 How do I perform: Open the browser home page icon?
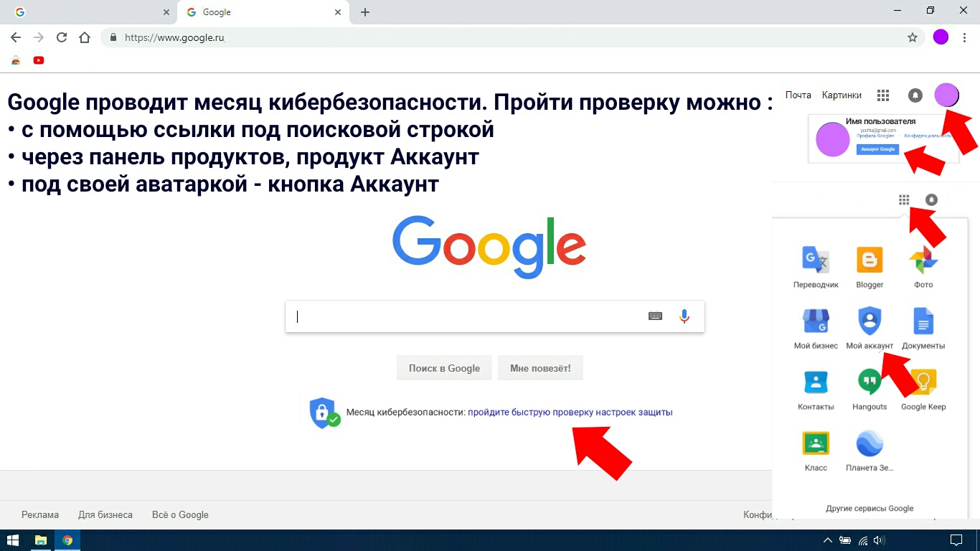[x=85, y=37]
